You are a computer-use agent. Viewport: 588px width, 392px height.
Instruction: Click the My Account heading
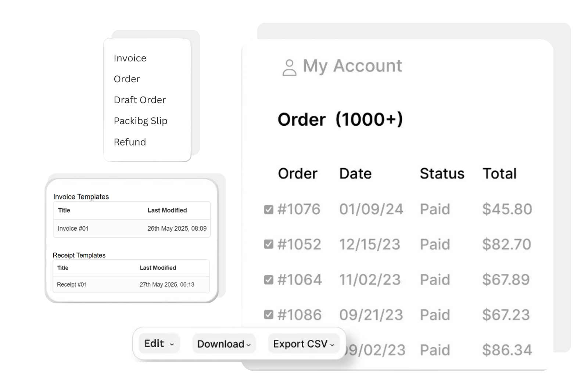[x=352, y=66]
